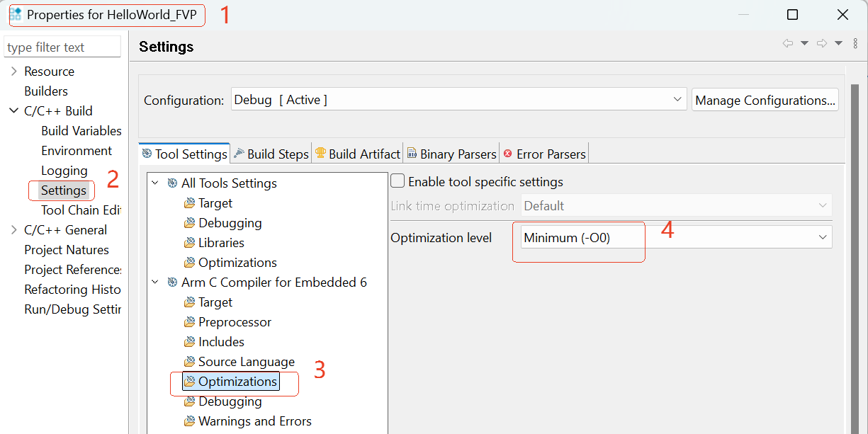Click the Includes folder icon
868x434 pixels.
point(189,342)
